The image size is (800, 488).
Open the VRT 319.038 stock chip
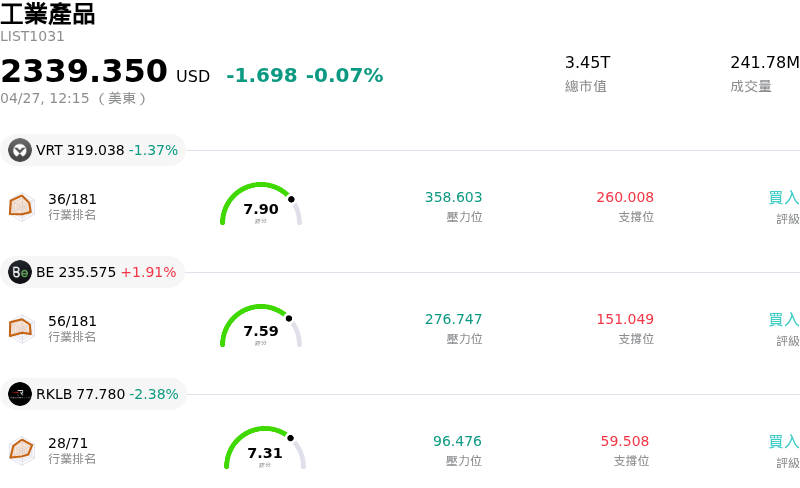(94, 150)
